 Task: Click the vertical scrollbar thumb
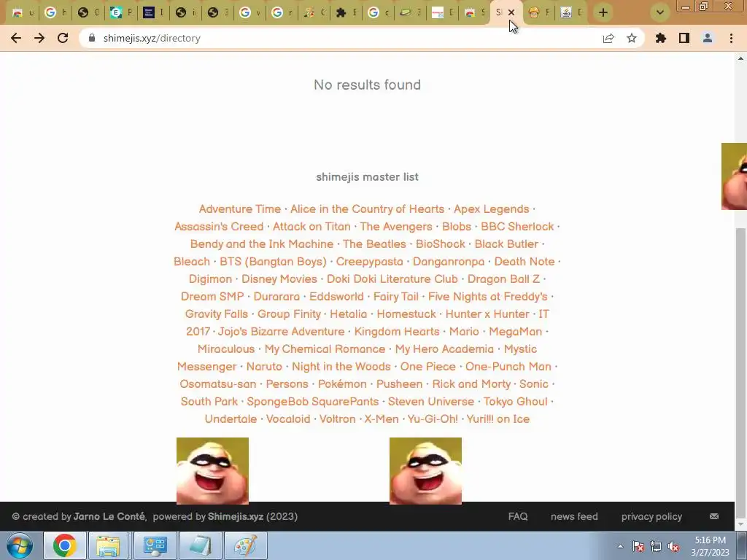(741, 374)
